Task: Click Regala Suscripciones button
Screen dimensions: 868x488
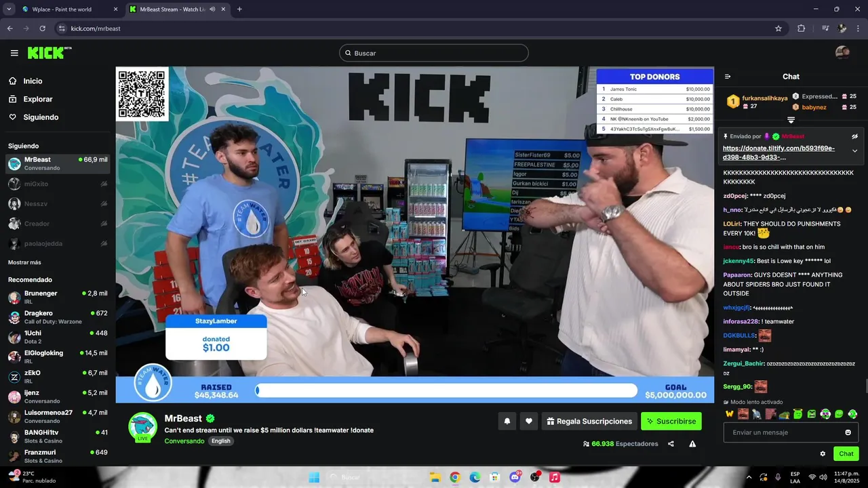Action: pos(589,421)
